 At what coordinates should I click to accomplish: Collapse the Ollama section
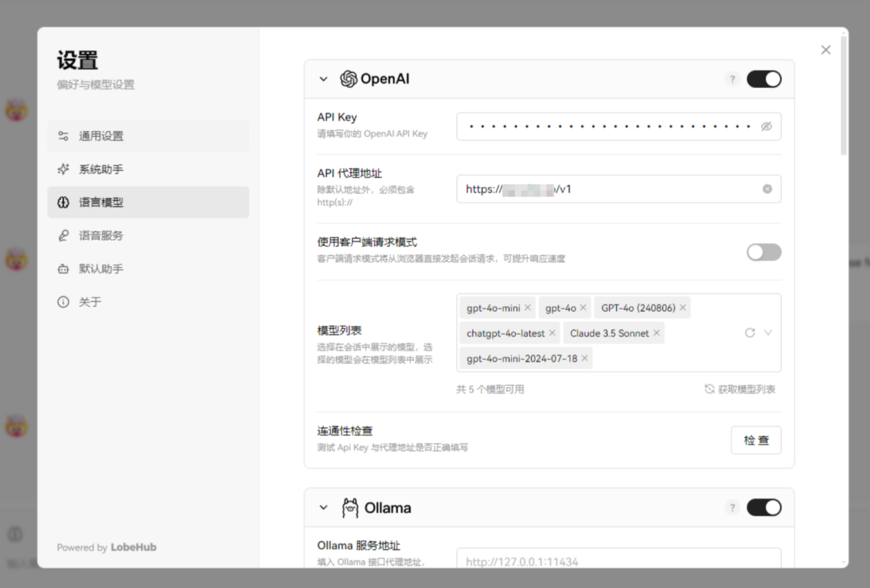coord(324,508)
